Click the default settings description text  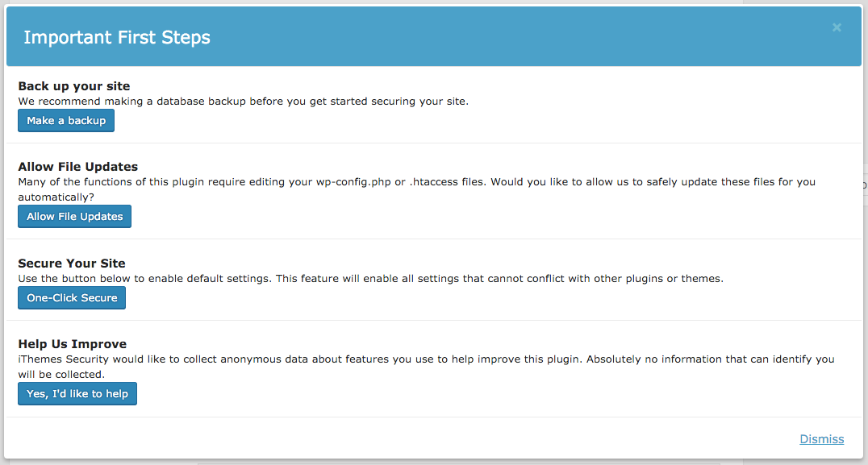coord(370,279)
